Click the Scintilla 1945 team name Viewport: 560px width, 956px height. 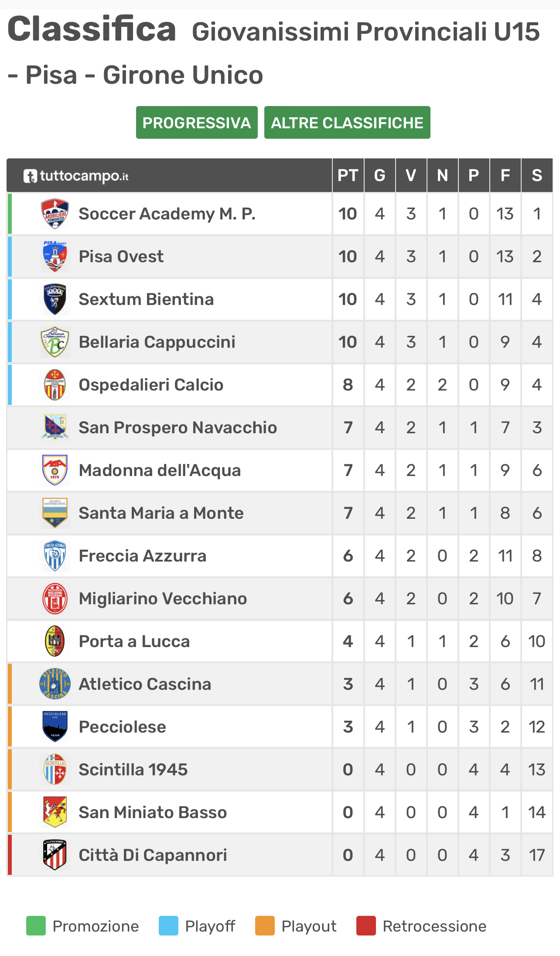(133, 770)
